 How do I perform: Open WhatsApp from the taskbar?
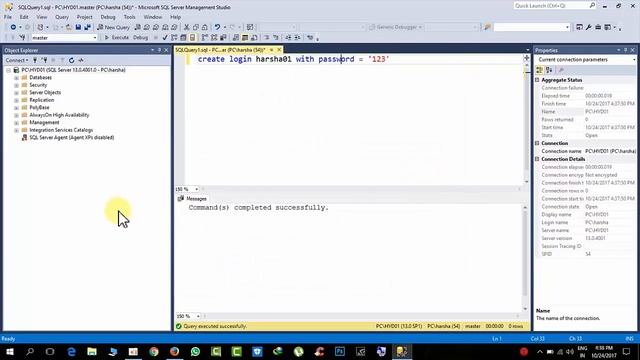click(x=195, y=351)
